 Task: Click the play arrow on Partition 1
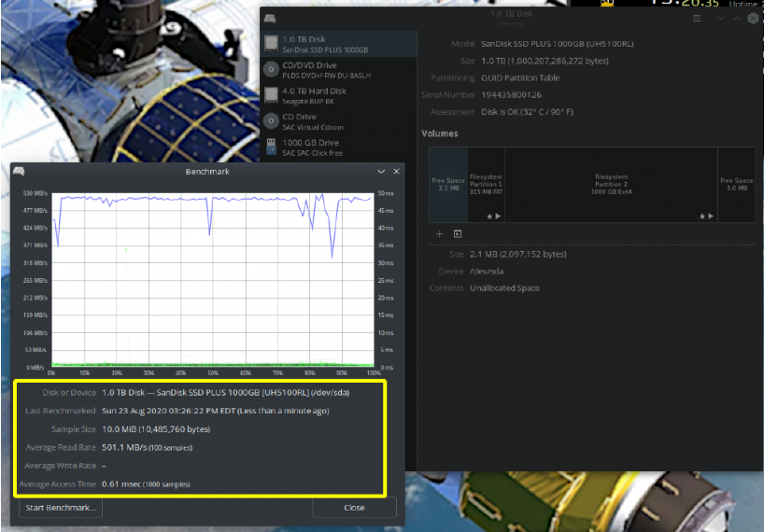(x=498, y=217)
